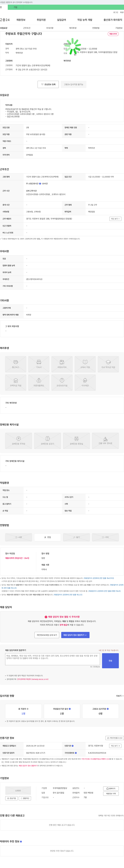Click the 서류 selection method icon
This screenshot has height=868, width=124.
[19, 537]
